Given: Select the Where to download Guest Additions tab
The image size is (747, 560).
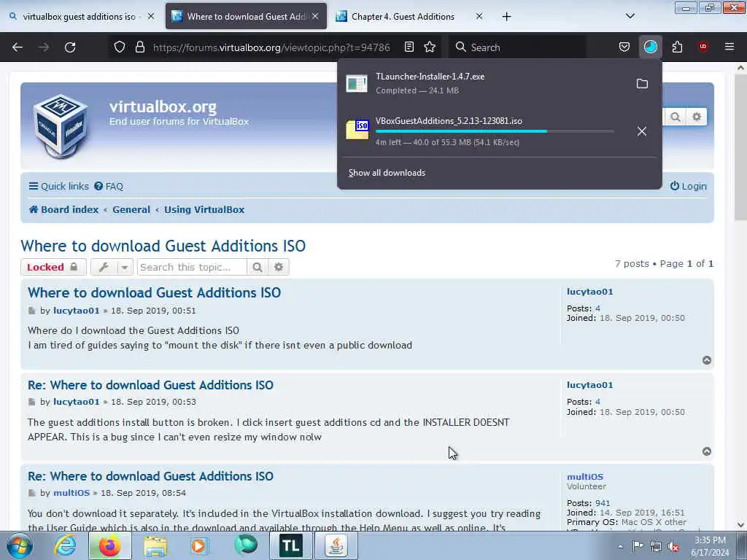Looking at the screenshot, I should coord(246,17).
